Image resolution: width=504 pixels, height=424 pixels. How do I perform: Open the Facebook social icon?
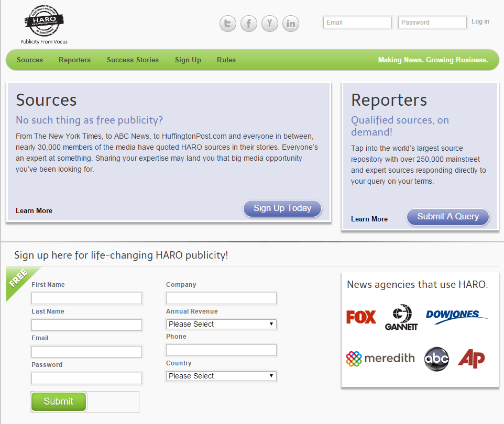pos(248,24)
